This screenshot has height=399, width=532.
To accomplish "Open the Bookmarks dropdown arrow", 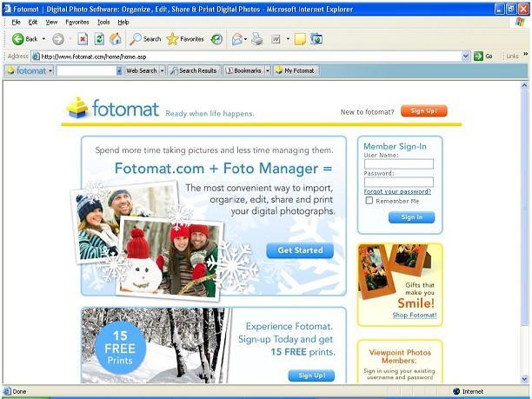I will pos(268,70).
